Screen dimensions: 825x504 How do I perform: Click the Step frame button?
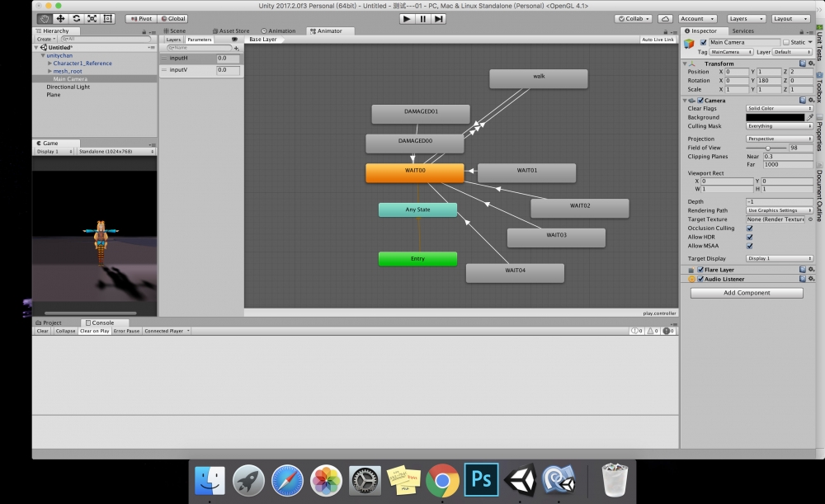tap(439, 19)
